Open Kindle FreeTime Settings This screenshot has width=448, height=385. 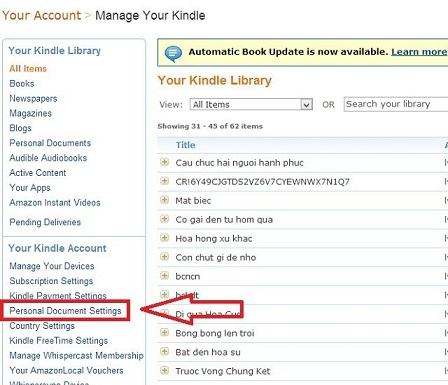pos(59,341)
